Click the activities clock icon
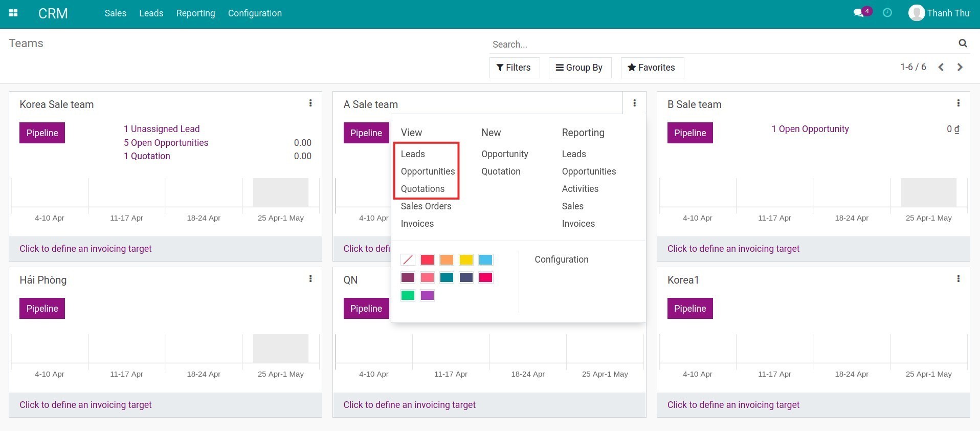 pos(887,13)
